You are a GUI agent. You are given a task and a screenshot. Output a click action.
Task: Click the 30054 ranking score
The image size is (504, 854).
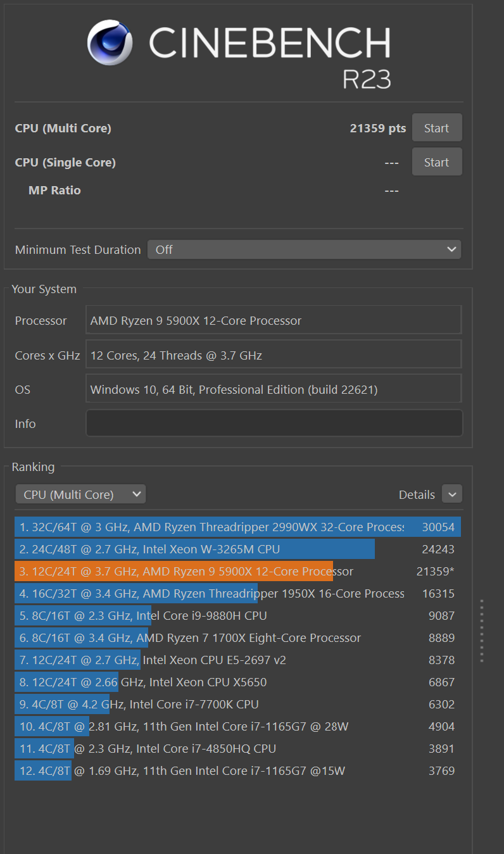(x=438, y=527)
